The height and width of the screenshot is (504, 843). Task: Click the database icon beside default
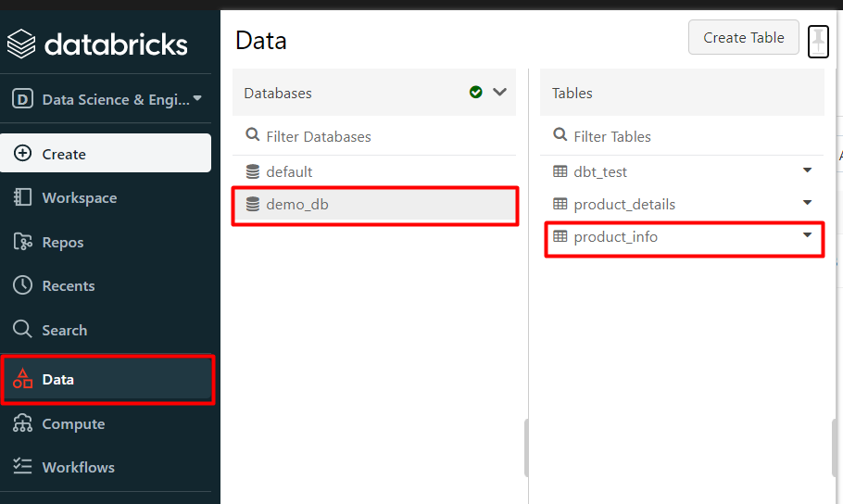coord(253,171)
